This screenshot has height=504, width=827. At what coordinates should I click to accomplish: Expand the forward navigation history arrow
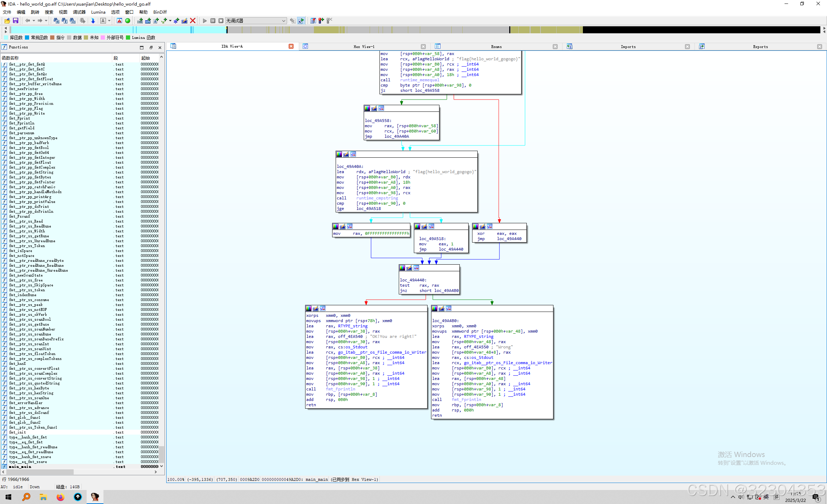tap(46, 21)
